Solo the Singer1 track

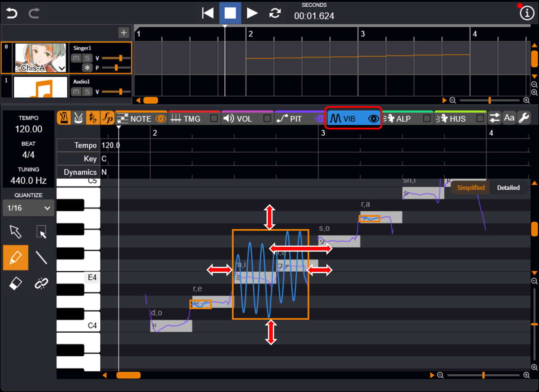point(87,58)
